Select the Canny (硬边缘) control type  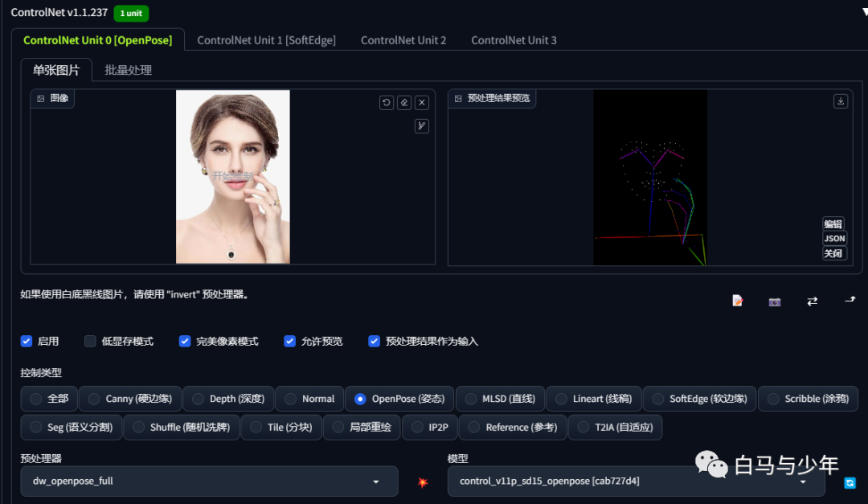point(130,399)
